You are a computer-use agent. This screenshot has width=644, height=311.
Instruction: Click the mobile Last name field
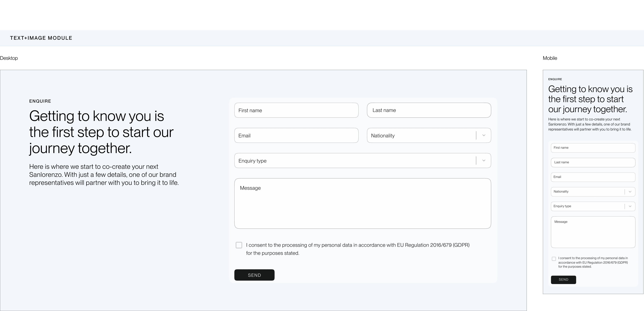[593, 162]
